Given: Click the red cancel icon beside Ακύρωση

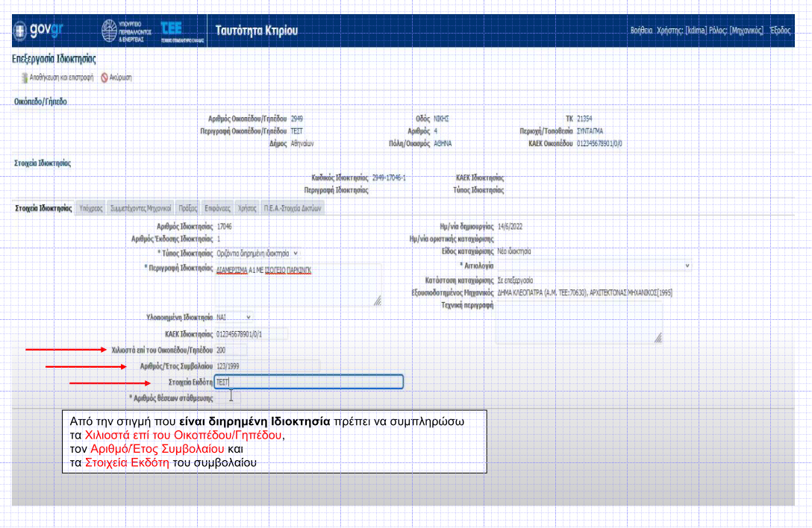Looking at the screenshot, I should click(x=104, y=77).
